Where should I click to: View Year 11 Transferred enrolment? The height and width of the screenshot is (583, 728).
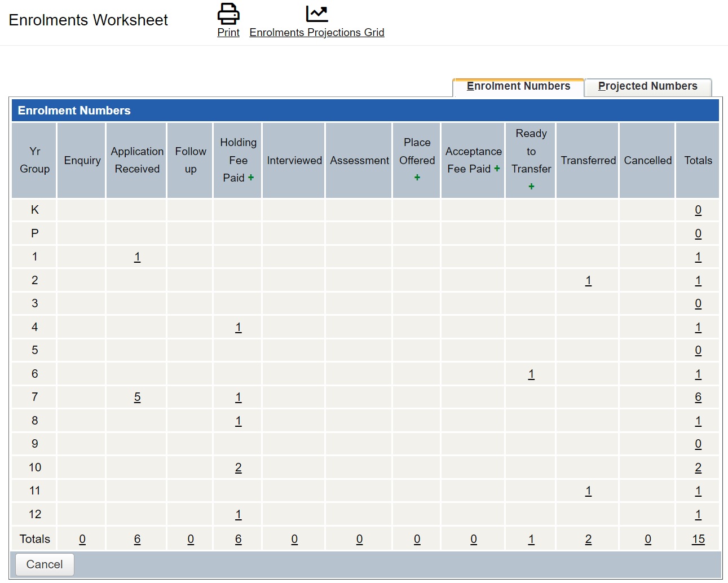pos(588,491)
